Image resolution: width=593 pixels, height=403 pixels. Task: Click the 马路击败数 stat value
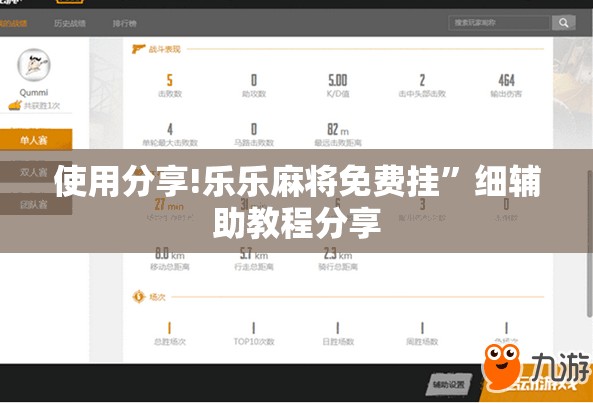[x=254, y=129]
